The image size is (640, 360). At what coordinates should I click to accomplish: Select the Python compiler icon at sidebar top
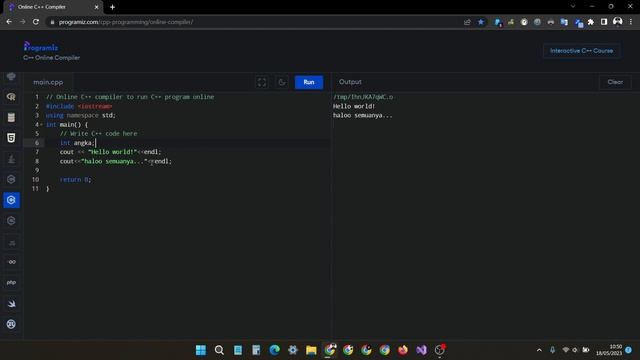(x=11, y=76)
